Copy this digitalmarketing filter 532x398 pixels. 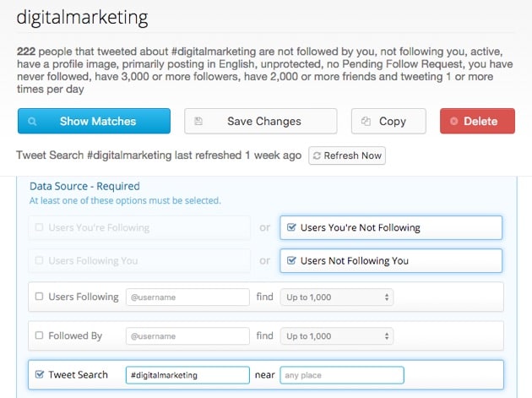[388, 121]
